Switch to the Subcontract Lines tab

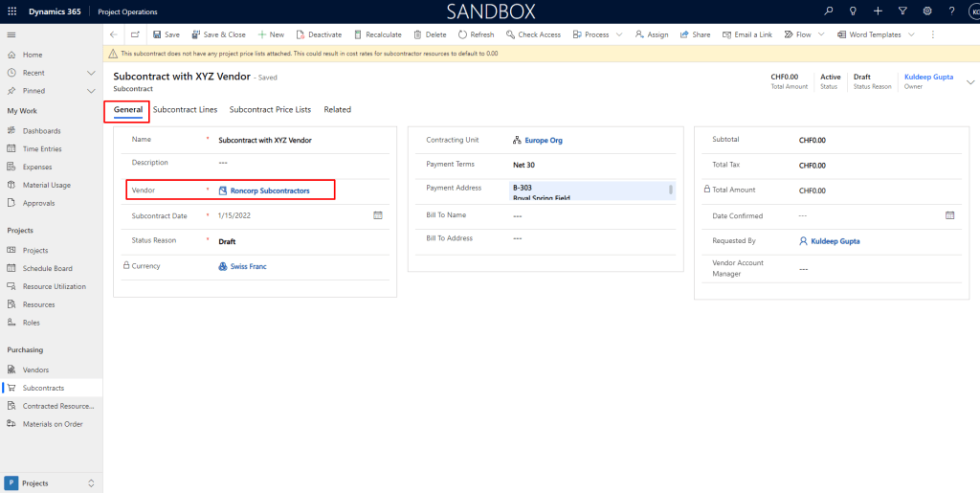click(185, 110)
